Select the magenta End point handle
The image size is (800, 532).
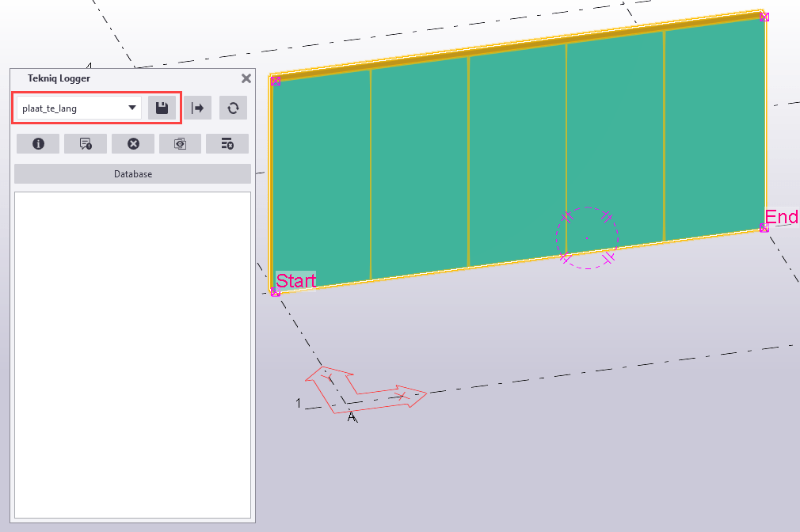coord(764,227)
